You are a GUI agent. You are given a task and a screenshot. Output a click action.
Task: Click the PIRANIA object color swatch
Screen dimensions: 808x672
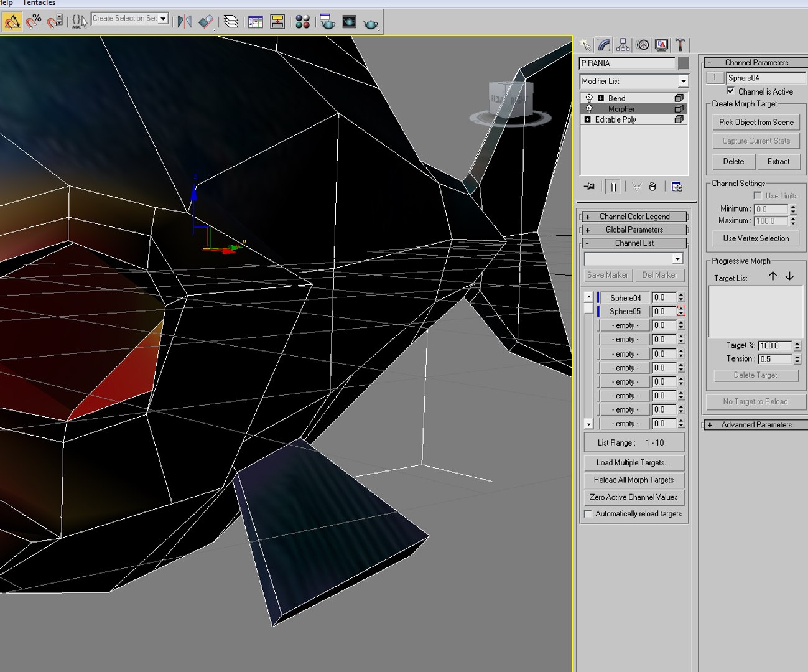click(683, 63)
